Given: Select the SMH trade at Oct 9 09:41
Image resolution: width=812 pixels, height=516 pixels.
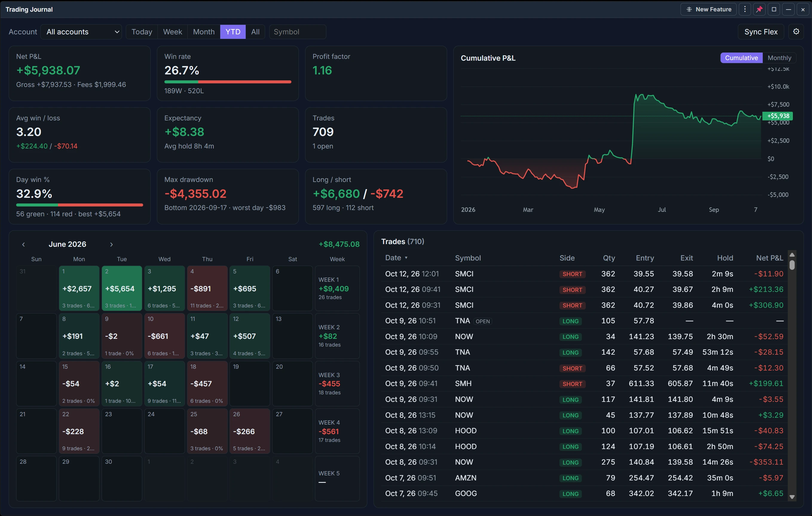Looking at the screenshot, I should tap(584, 384).
